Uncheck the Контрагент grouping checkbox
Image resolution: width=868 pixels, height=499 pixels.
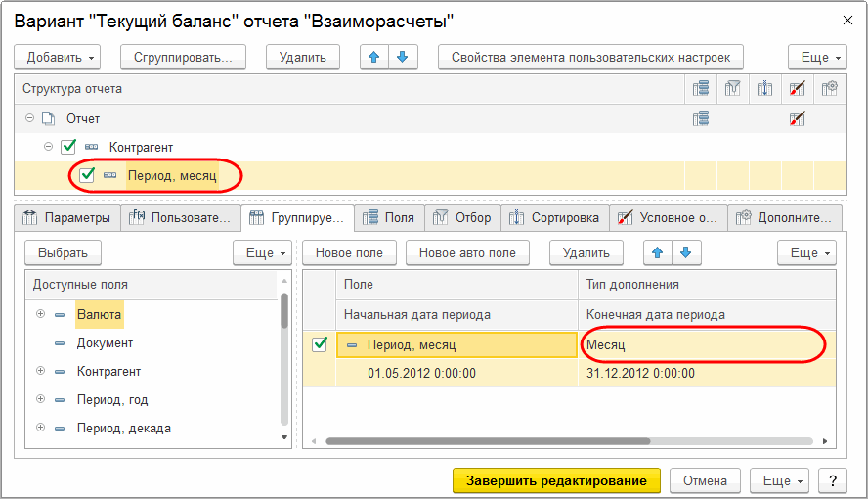68,147
